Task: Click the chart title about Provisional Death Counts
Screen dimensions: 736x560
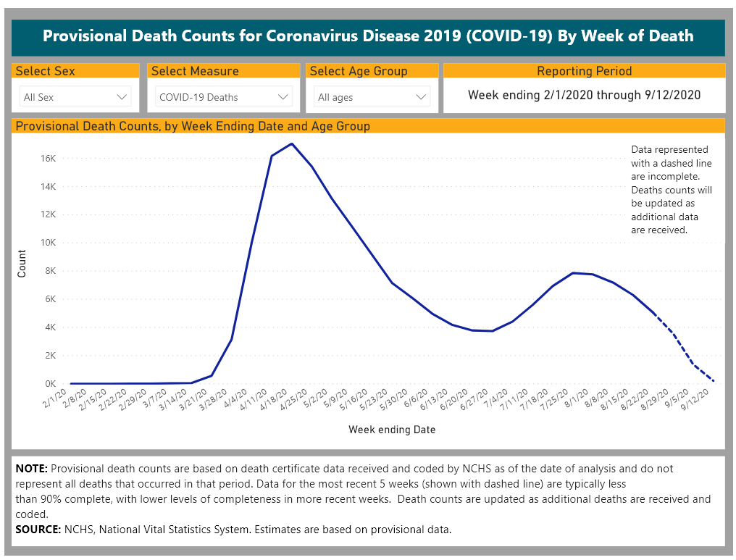Action: pyautogui.click(x=193, y=126)
